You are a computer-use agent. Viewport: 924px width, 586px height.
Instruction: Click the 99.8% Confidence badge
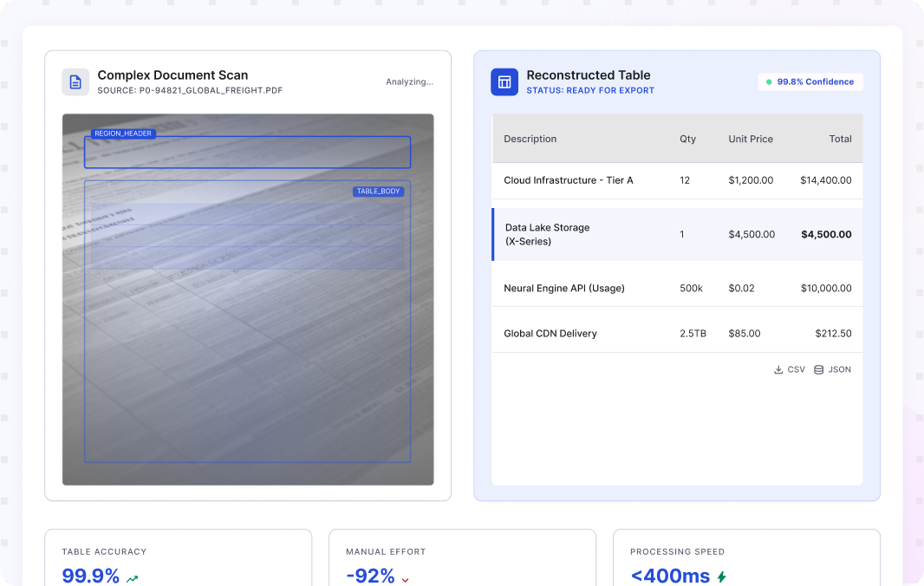point(810,82)
